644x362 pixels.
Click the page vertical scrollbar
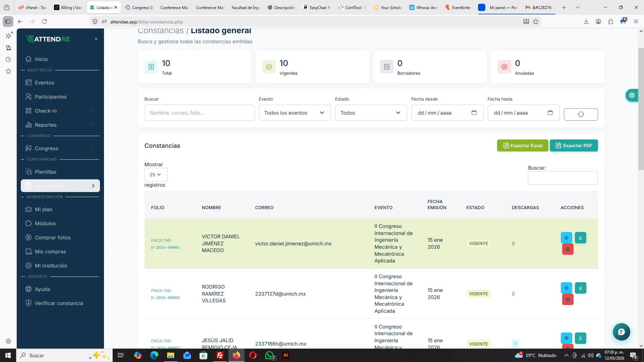point(641,109)
